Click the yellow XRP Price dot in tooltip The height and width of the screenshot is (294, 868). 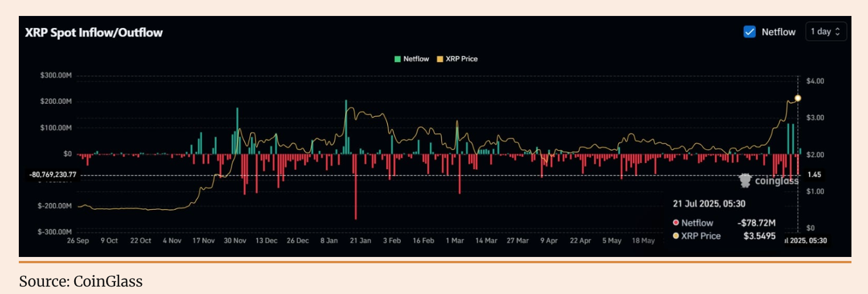[x=676, y=236]
